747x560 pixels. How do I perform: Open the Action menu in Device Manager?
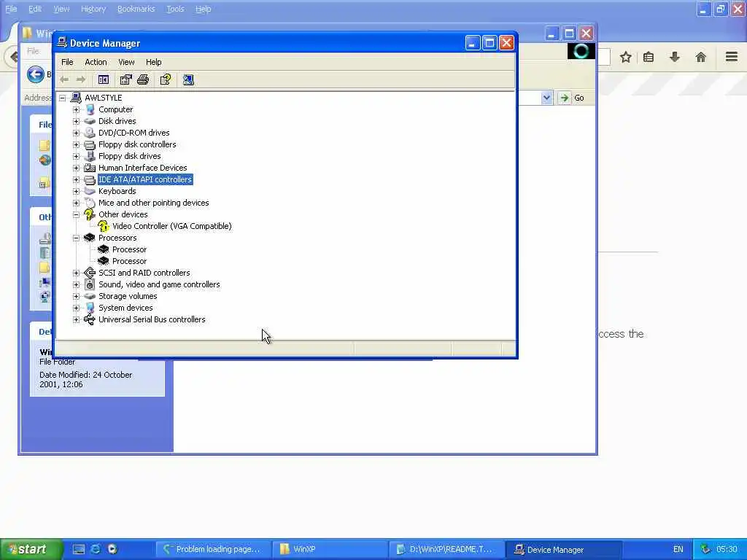96,62
